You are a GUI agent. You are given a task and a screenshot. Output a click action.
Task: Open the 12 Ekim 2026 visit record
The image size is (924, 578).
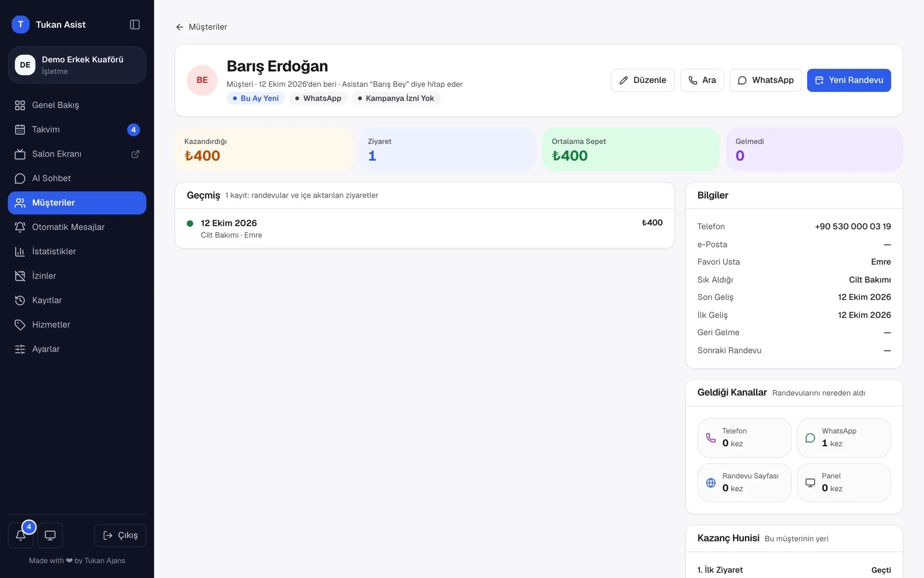click(424, 228)
